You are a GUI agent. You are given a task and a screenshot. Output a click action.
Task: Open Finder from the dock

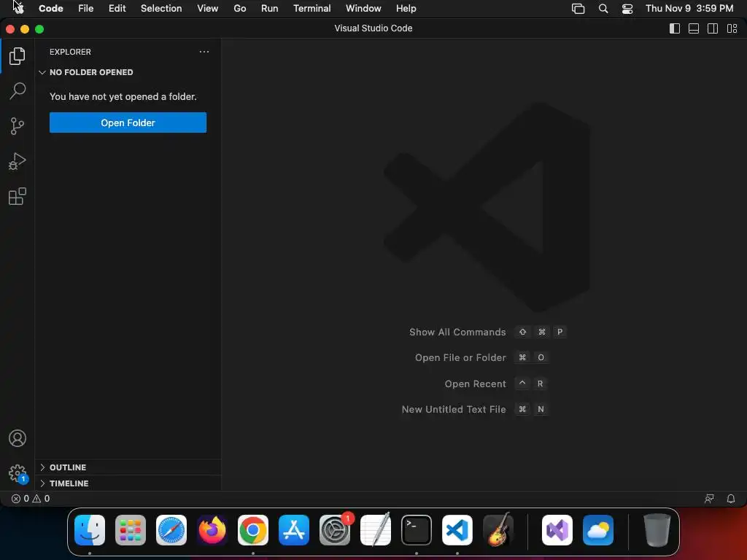click(90, 530)
